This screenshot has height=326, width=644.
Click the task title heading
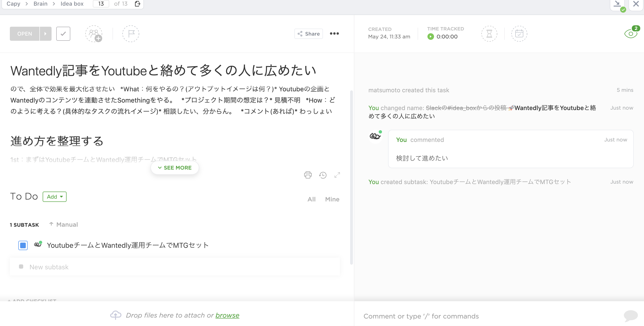164,71
